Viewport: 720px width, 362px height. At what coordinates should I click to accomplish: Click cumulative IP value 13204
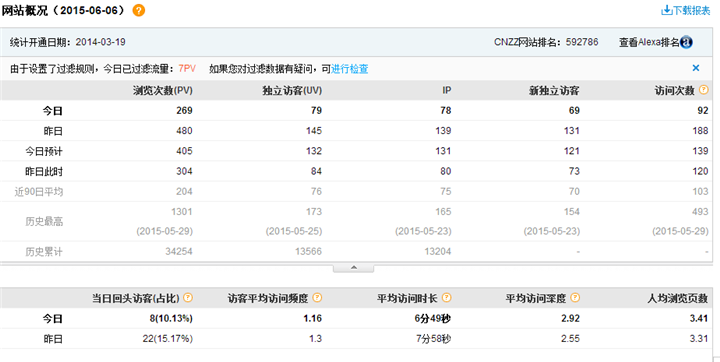pos(438,252)
